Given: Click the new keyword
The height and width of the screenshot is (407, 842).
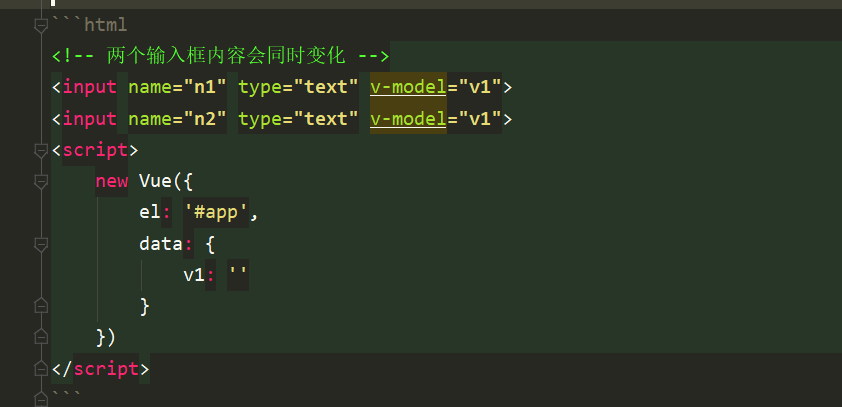Looking at the screenshot, I should pyautogui.click(x=112, y=181).
